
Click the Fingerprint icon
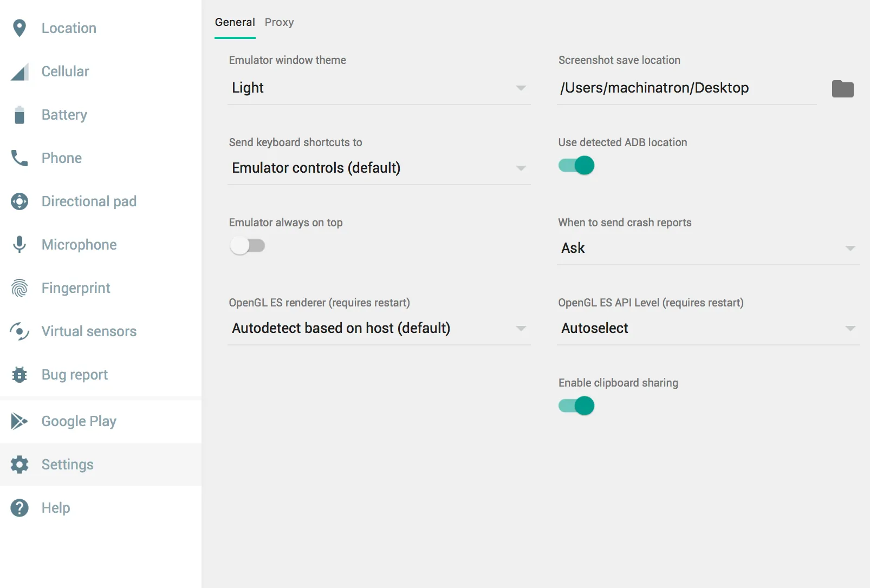[20, 288]
